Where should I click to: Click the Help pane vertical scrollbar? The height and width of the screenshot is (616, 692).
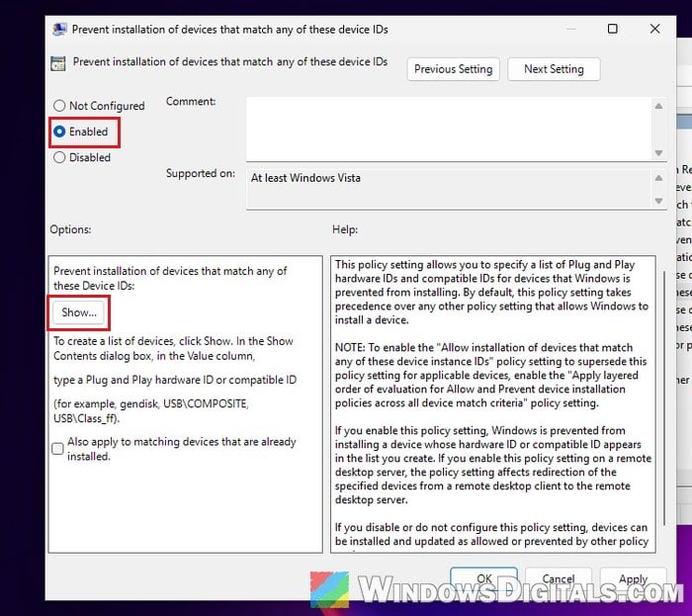click(664, 397)
